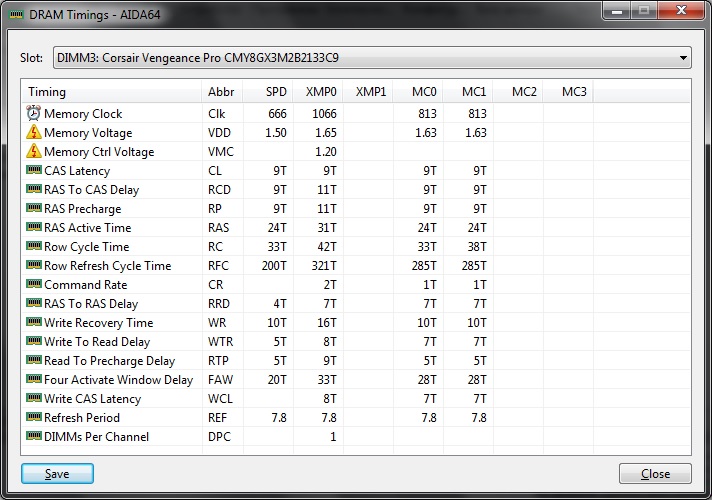Save the DRAM timings
712x500 pixels.
point(57,474)
